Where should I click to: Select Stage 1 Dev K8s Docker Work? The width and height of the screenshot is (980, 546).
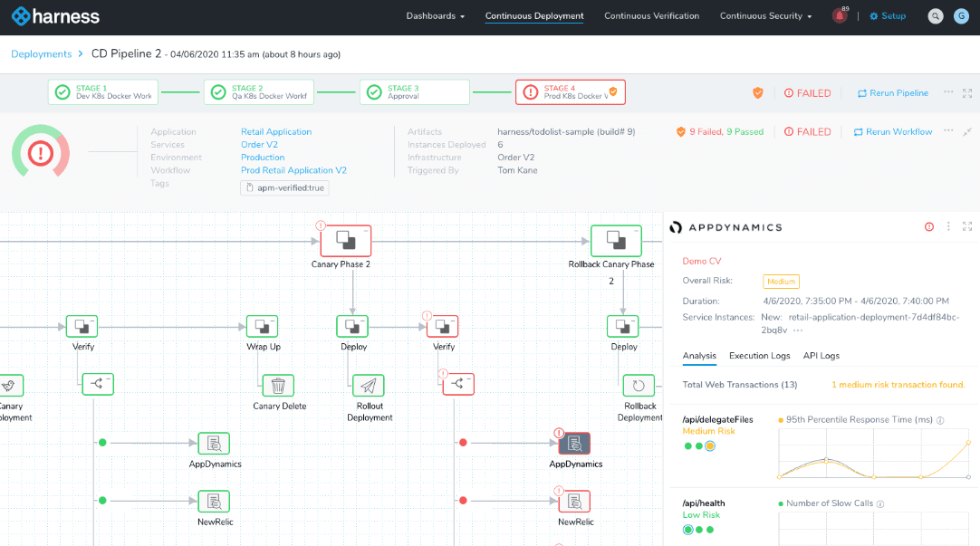(103, 92)
